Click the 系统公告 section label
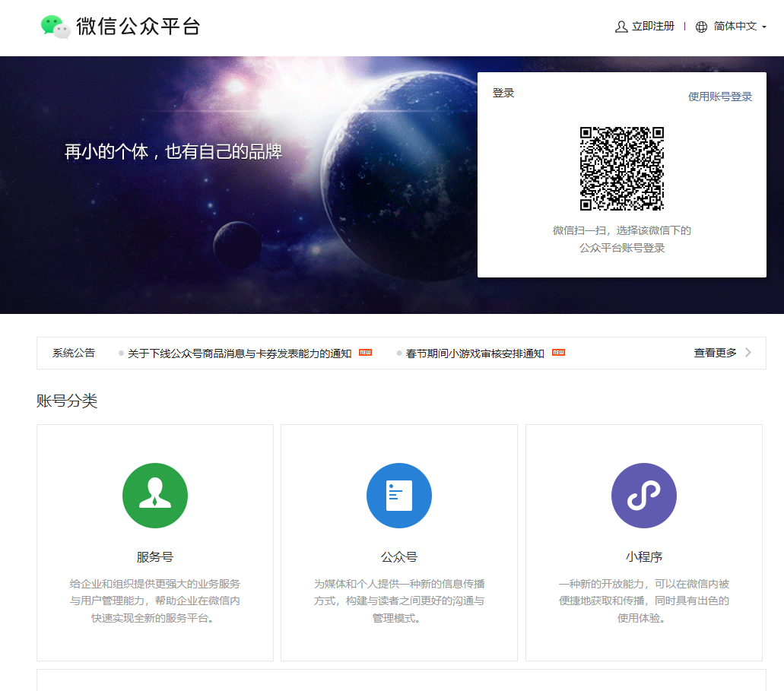The image size is (784, 691). 73,353
